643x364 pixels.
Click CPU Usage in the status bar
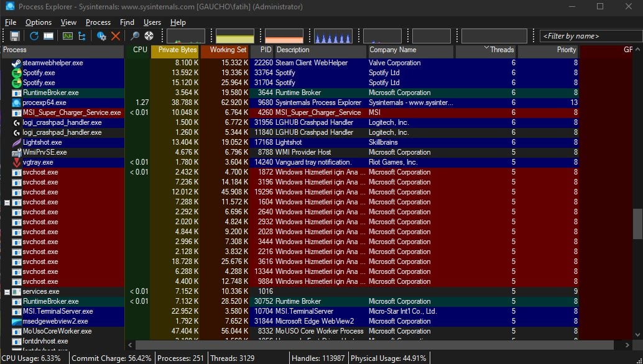[x=31, y=358]
